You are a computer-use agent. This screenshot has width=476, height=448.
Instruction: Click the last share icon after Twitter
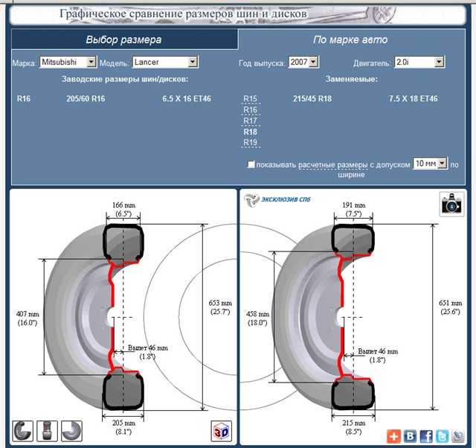point(458,436)
